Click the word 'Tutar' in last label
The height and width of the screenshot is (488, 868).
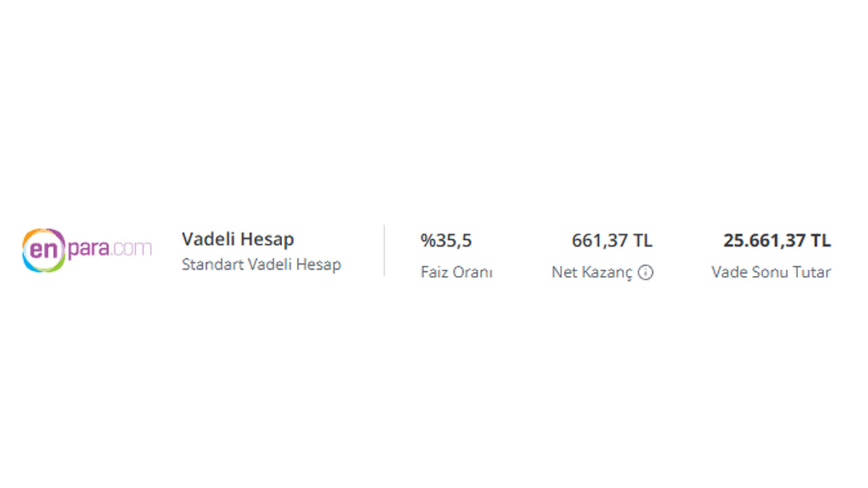tap(812, 272)
